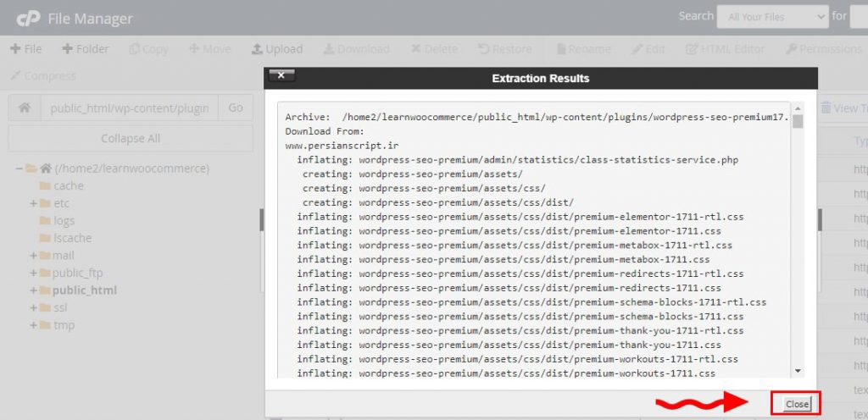Open the All Your Files search dropdown

click(x=771, y=16)
